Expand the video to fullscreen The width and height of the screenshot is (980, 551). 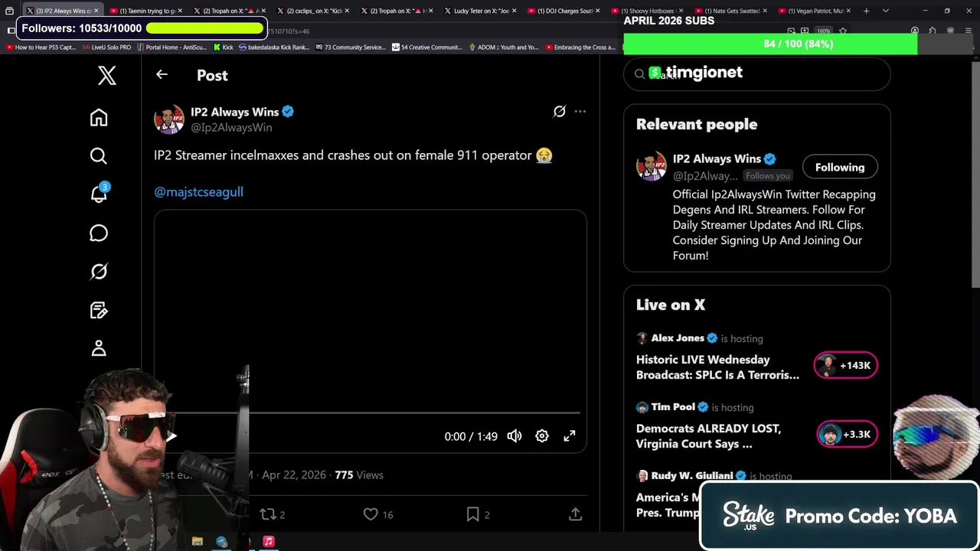tap(570, 435)
